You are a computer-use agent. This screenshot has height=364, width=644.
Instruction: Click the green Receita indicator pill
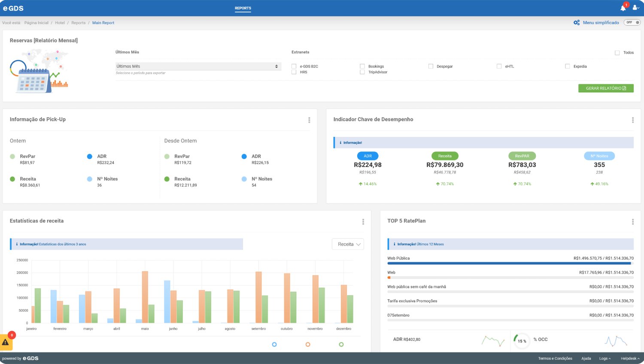point(445,156)
